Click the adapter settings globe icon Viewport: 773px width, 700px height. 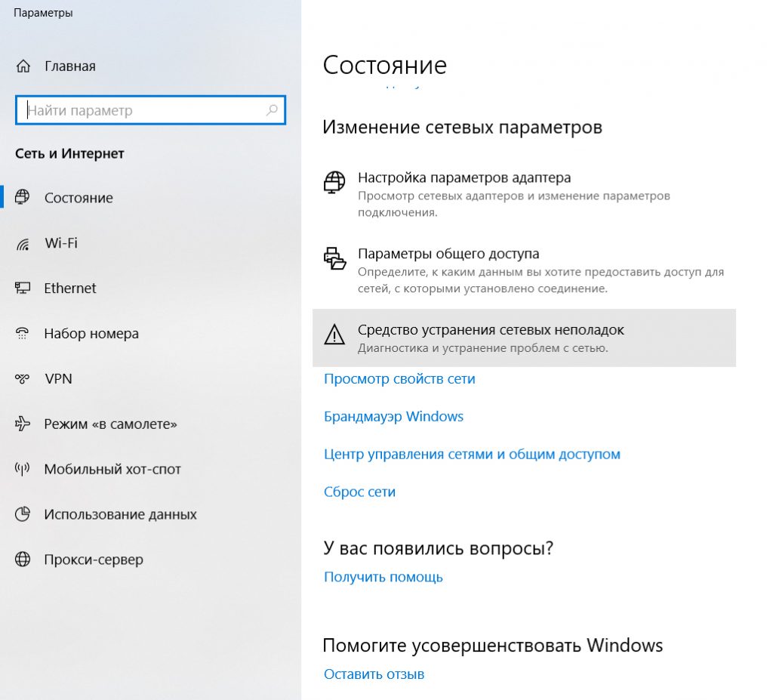[334, 183]
